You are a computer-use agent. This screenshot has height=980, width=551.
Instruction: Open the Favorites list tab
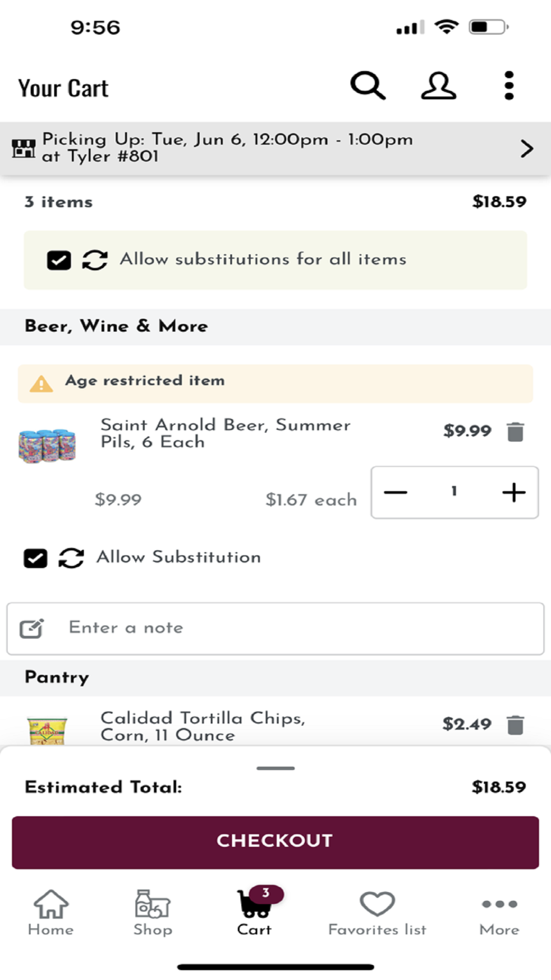coord(377,913)
